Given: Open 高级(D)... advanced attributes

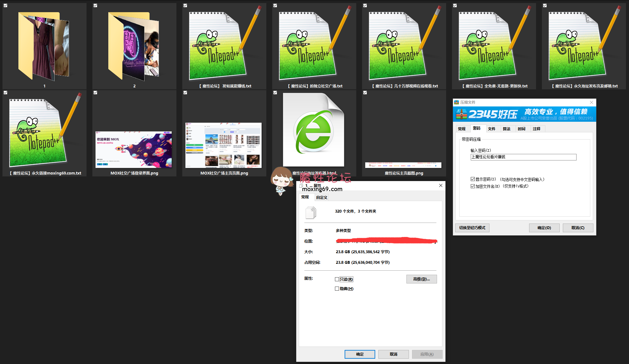Looking at the screenshot, I should pos(421,279).
